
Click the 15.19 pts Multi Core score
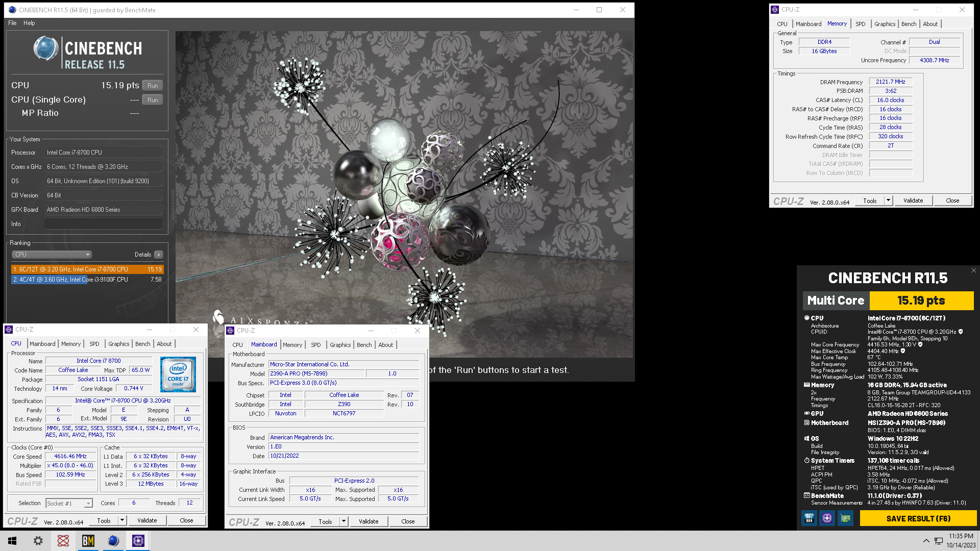[921, 300]
